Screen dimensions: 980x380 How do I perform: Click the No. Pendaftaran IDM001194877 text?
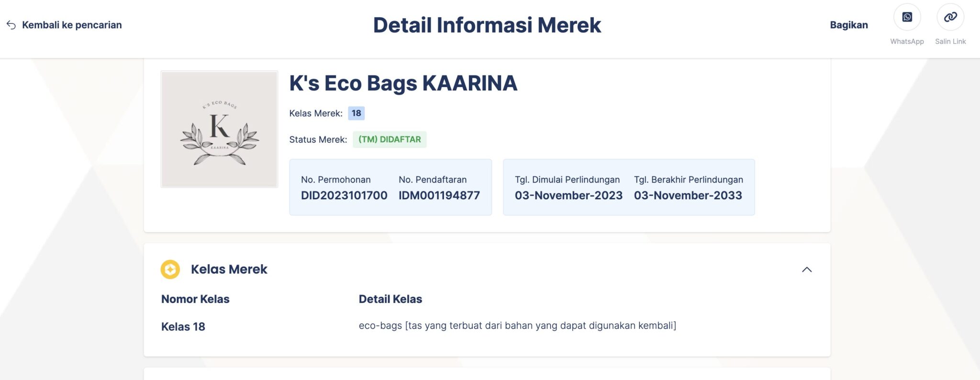[439, 195]
